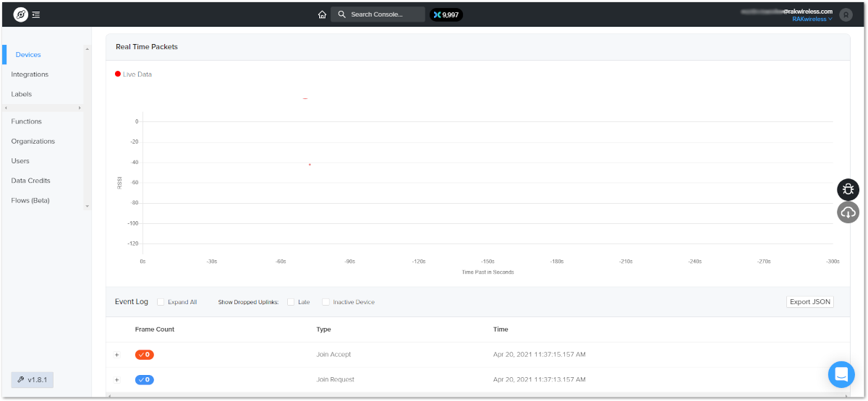868x401 pixels.
Task: Click the blue frame count 0 badge
Action: 145,379
